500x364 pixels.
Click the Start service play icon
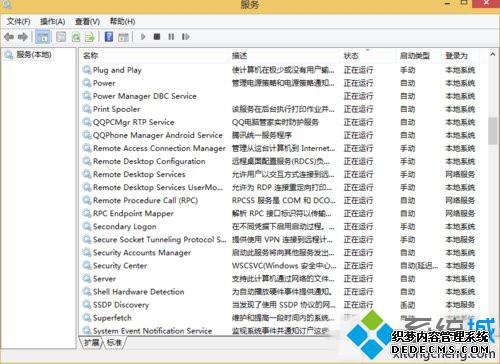143,37
